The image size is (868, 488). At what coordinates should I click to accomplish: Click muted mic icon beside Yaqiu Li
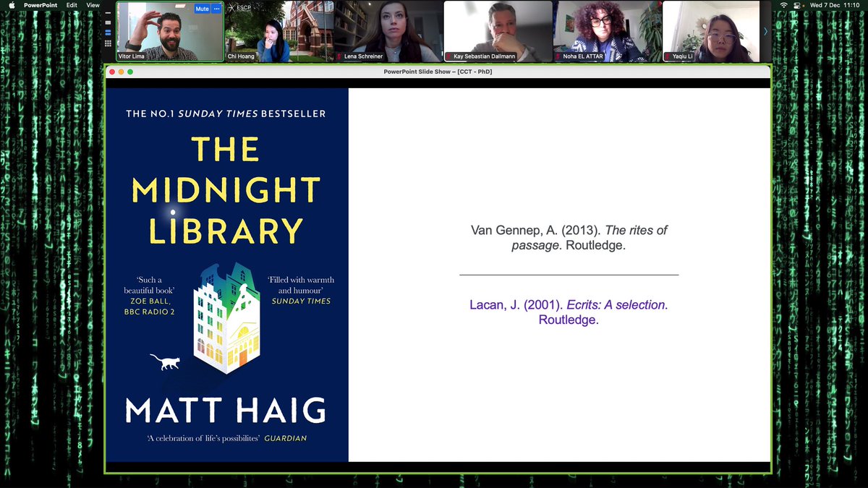tap(668, 56)
